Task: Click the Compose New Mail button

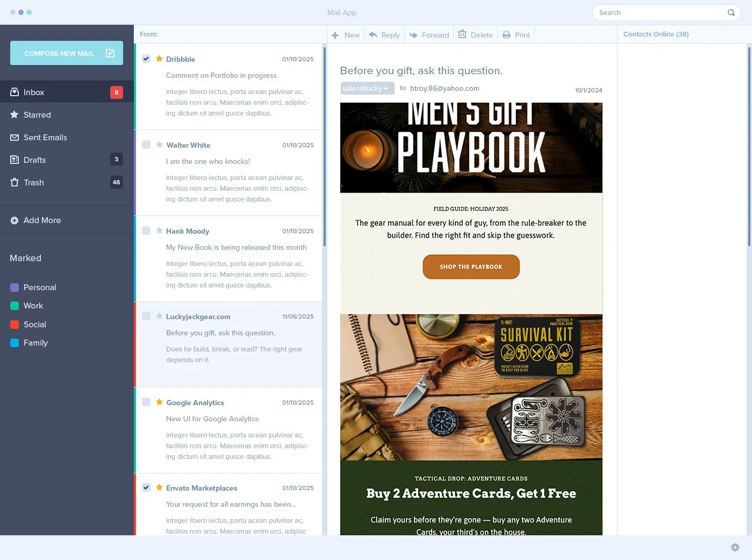Action: 66,53
